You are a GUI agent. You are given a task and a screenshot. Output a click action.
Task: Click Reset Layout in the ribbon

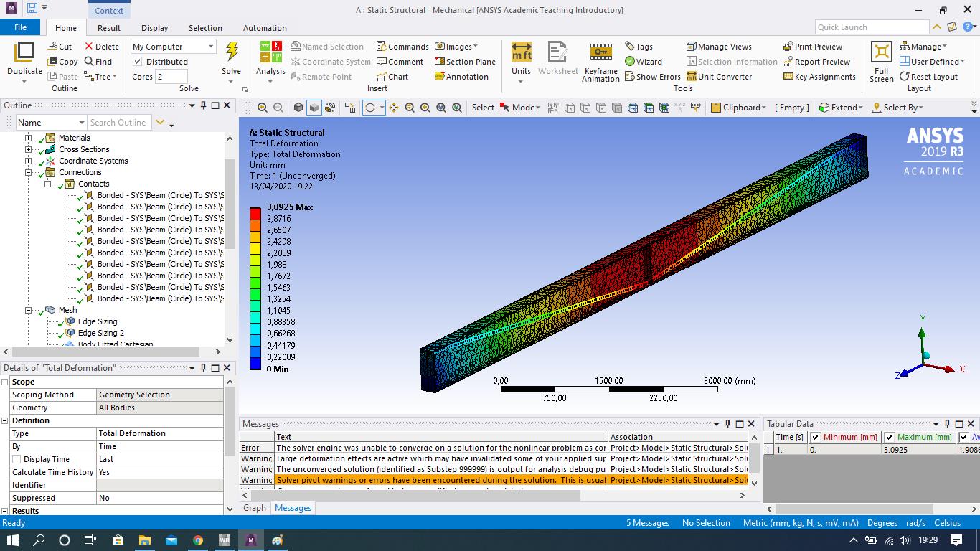pos(930,77)
